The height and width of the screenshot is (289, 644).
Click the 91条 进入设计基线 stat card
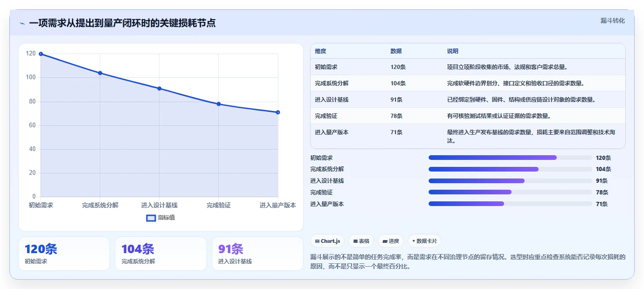pos(257,254)
